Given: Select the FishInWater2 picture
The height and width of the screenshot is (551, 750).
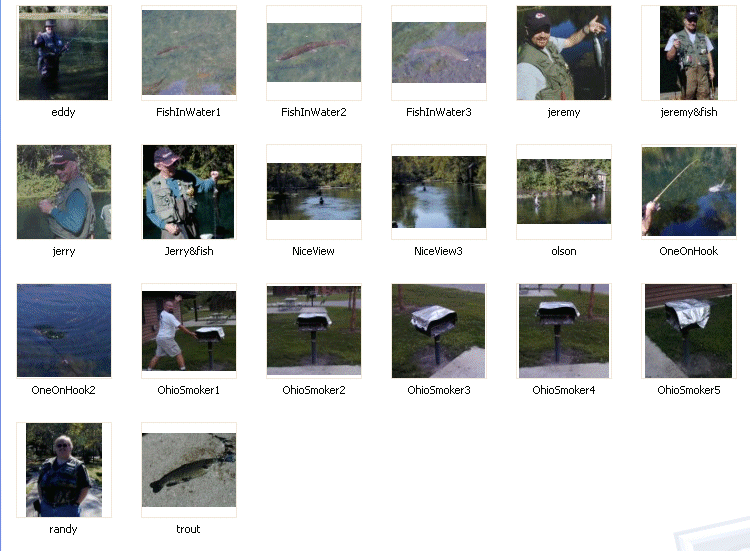Looking at the screenshot, I should (314, 53).
